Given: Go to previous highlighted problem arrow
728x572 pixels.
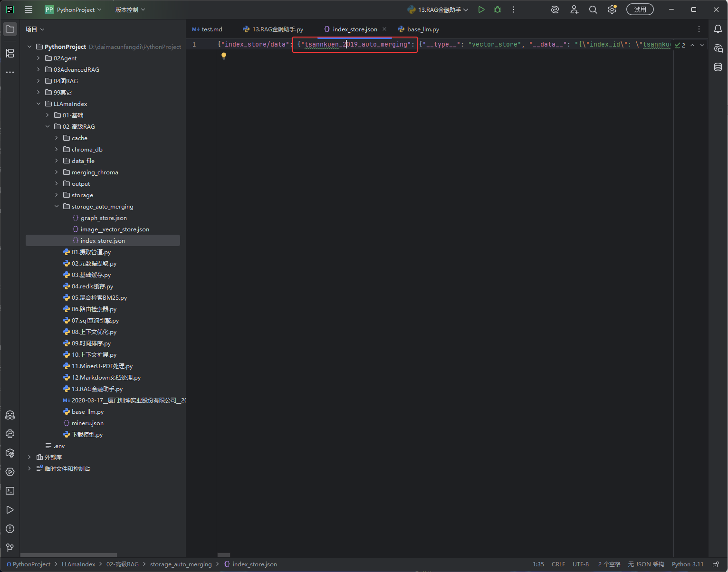Looking at the screenshot, I should point(692,45).
